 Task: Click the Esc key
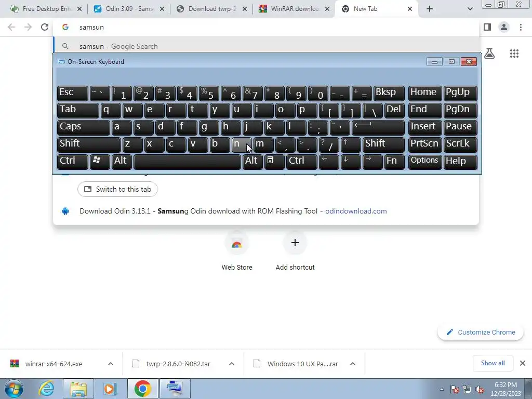click(x=73, y=92)
